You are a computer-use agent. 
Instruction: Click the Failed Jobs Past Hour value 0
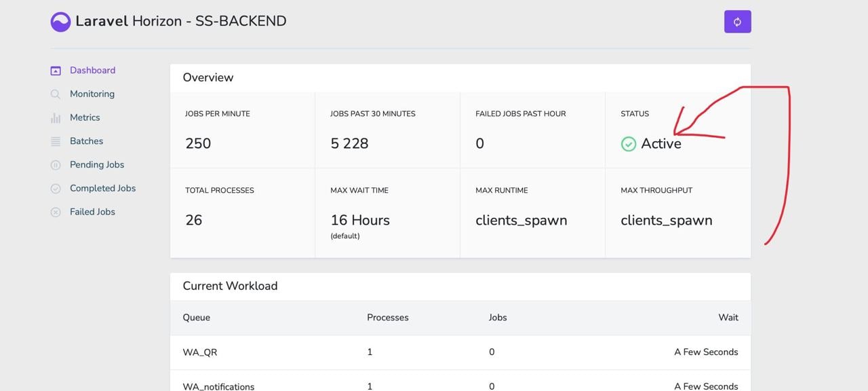479,143
